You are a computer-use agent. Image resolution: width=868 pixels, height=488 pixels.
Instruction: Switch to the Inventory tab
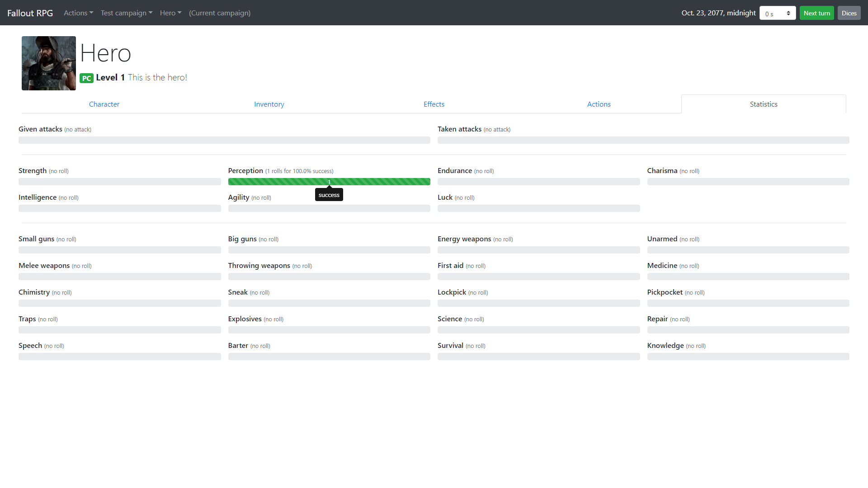point(269,104)
